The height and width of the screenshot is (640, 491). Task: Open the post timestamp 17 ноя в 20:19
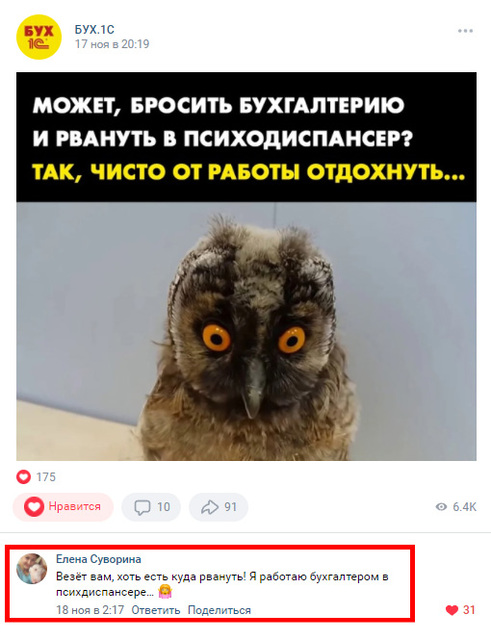point(112,44)
